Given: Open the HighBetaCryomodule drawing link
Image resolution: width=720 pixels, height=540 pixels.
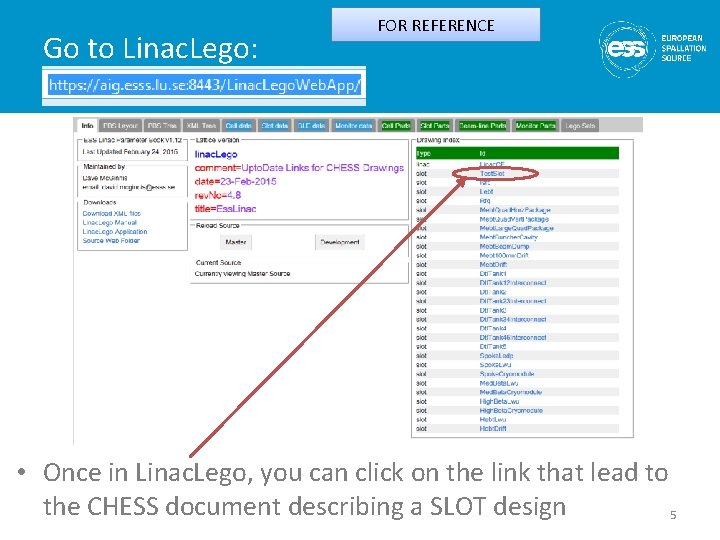Looking at the screenshot, I should point(512,411).
